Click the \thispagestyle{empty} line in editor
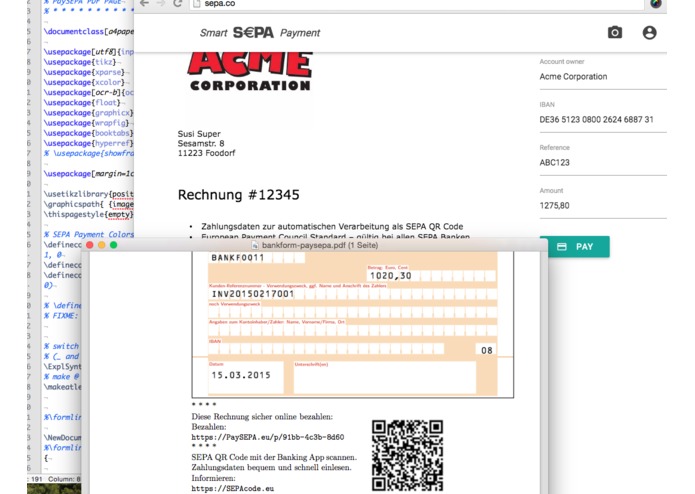695x494 pixels. click(x=89, y=214)
